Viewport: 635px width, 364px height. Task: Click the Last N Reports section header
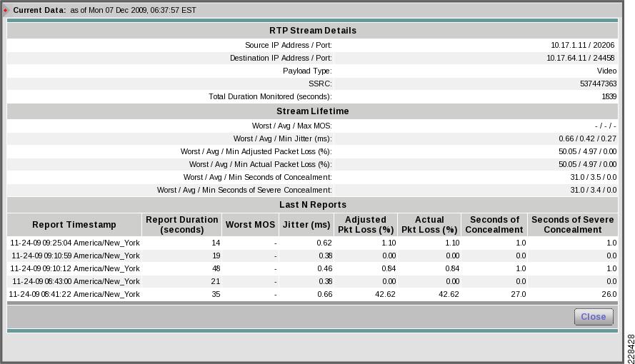click(313, 205)
